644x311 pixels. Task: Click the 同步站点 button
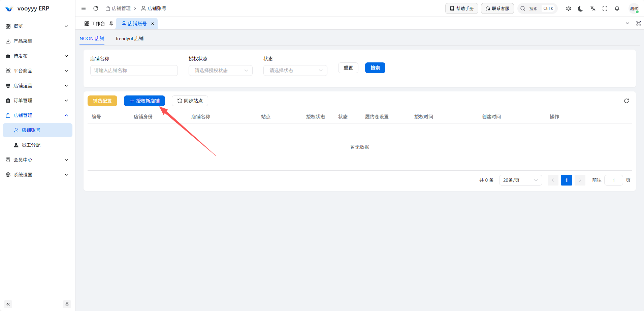(x=190, y=101)
